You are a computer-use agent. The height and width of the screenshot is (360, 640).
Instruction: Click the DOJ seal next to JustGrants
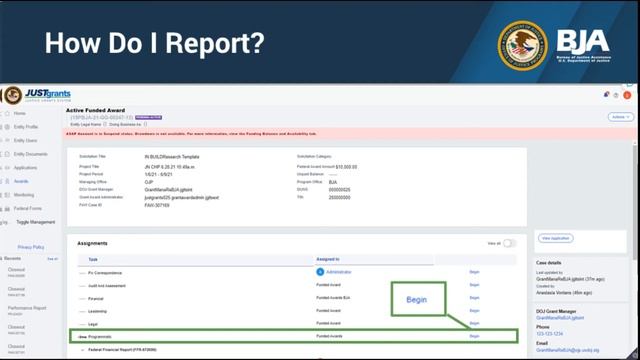click(x=13, y=96)
